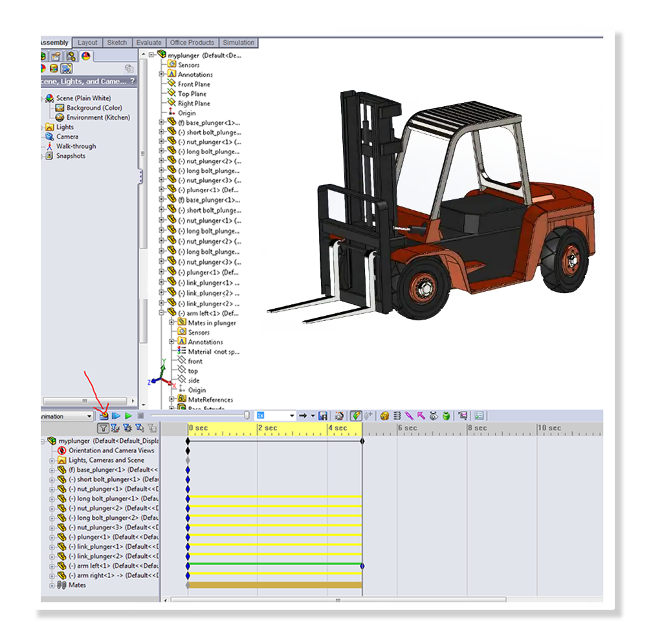The image size is (651, 644).
Task: Open Motion Study Properties icon
Action: [479, 416]
